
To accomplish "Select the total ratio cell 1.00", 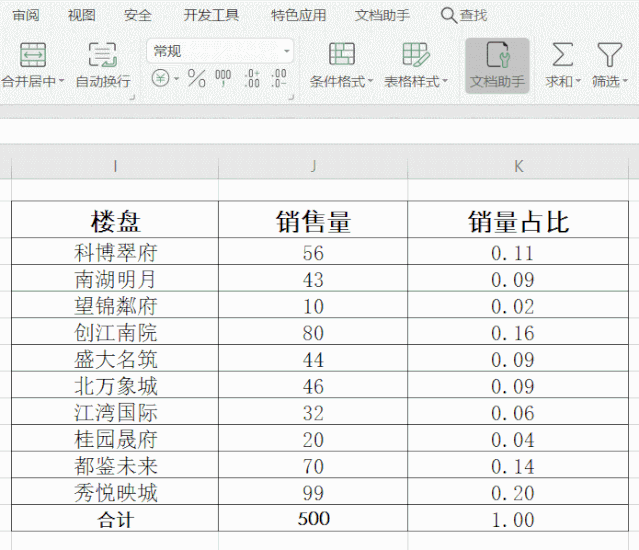I will [518, 519].
